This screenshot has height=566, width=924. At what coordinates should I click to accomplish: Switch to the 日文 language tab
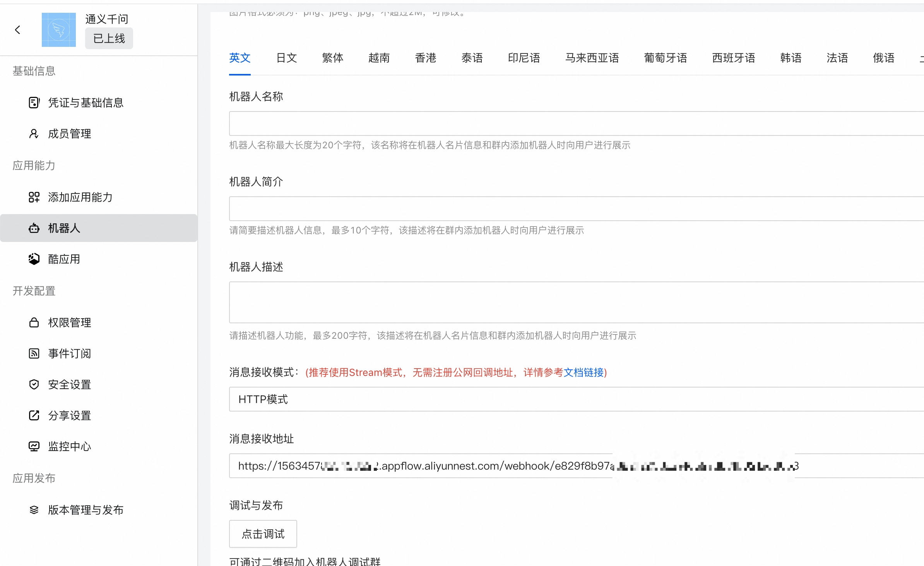click(286, 58)
